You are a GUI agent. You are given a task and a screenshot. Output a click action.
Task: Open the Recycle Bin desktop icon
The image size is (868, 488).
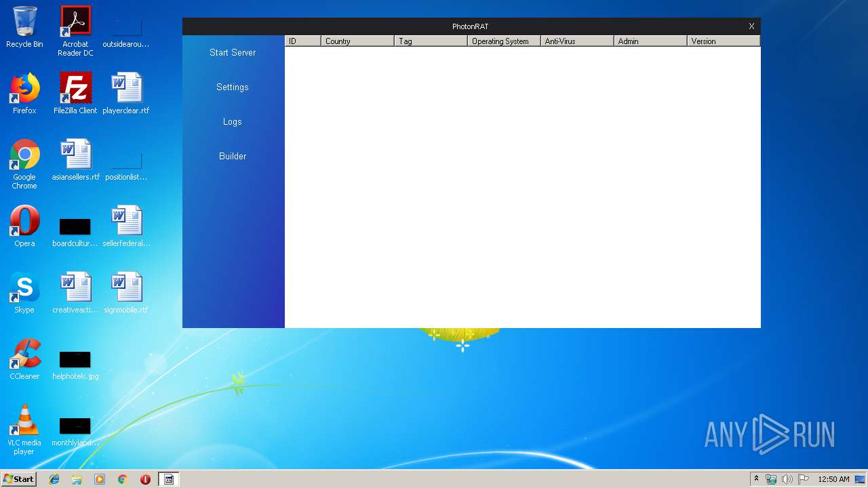(24, 27)
